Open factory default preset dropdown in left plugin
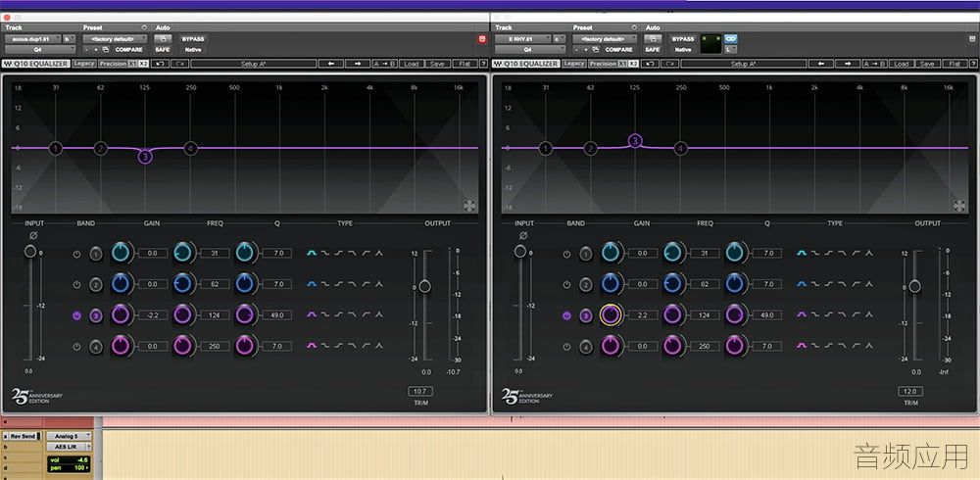 [115, 39]
